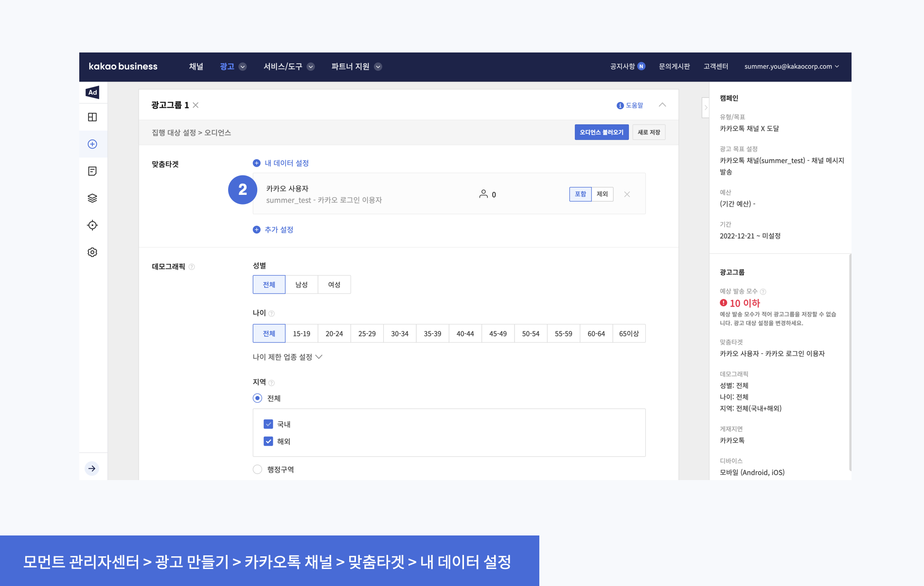The height and width of the screenshot is (586, 924).
Task: Uncheck the 국내 checkbox
Action: pos(268,424)
